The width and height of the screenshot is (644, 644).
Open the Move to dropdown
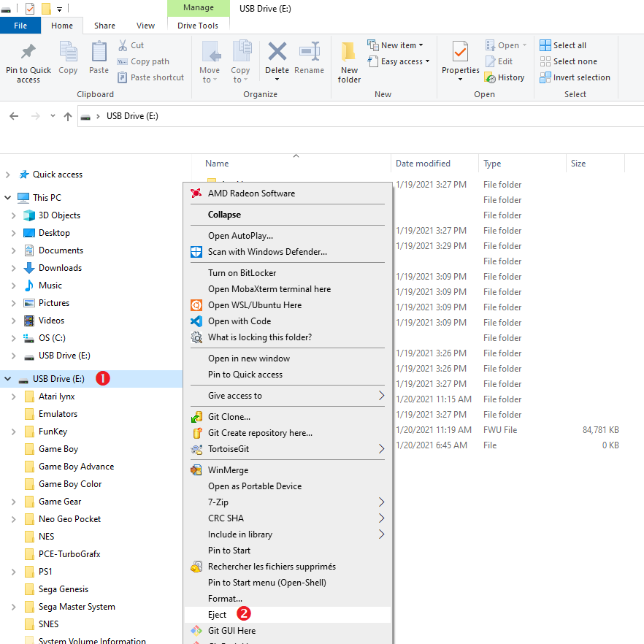point(210,75)
